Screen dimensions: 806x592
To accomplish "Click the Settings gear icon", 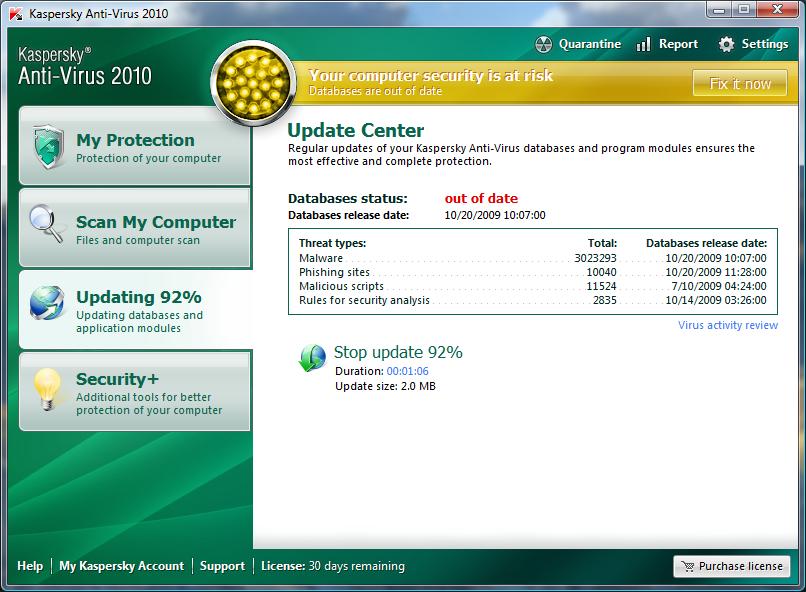I will pos(726,44).
